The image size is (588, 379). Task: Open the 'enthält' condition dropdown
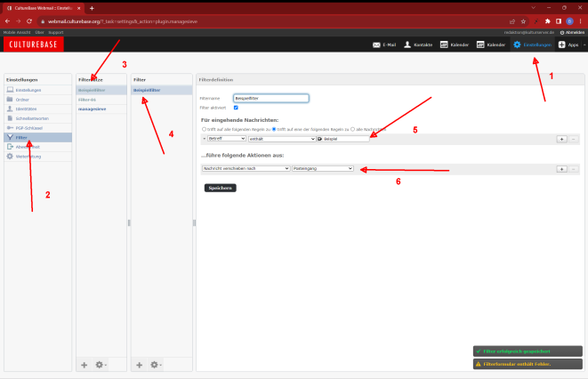281,139
